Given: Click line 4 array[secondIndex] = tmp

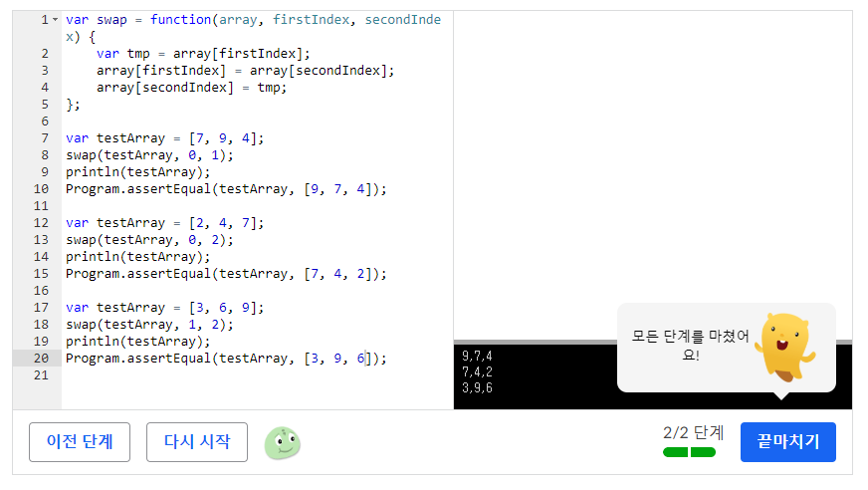Looking at the screenshot, I should click(191, 88).
